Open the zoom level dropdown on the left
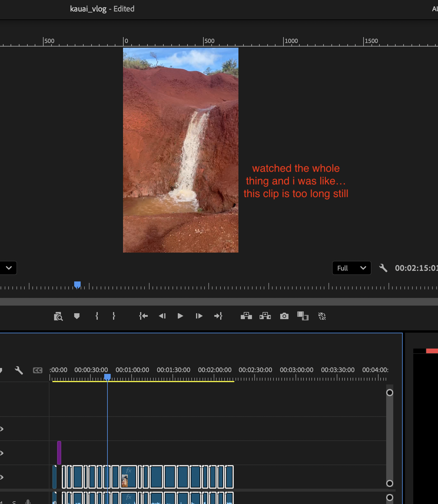Image resolution: width=438 pixels, height=504 pixels. coord(9,268)
